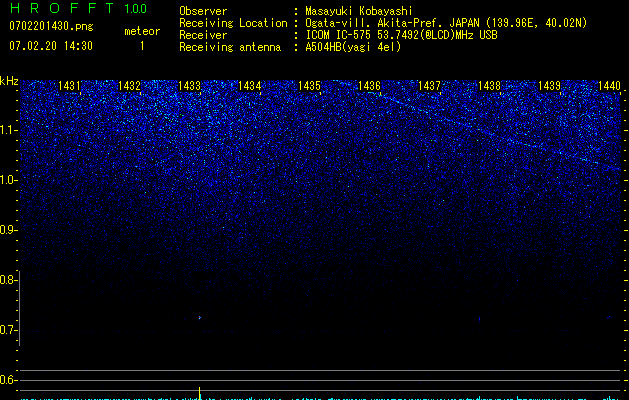Click the red meteor echo dot near 0.72 kHz

click(199, 318)
